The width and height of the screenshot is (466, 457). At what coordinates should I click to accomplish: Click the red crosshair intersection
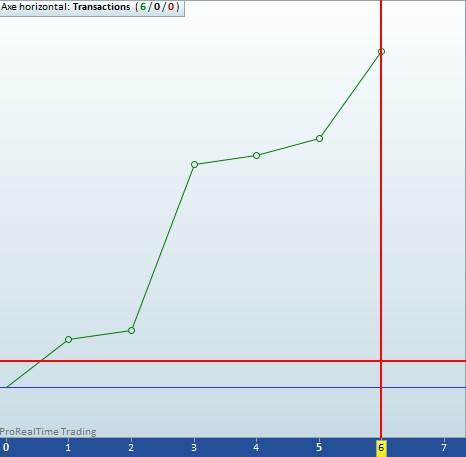381,361
